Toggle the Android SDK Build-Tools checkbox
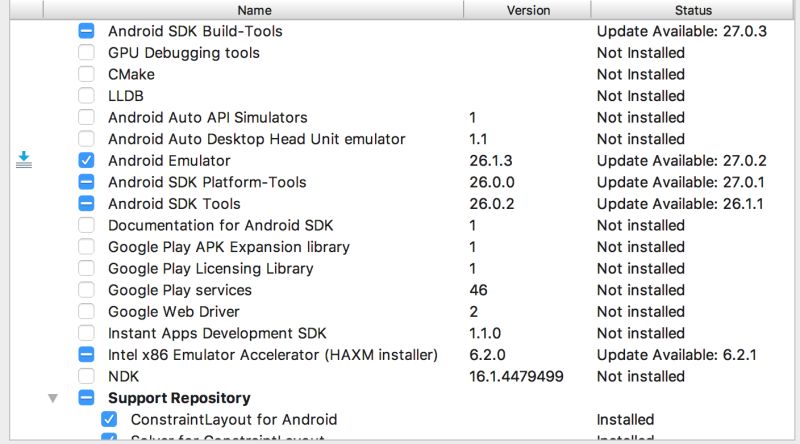The image size is (800, 444). pos(86,31)
